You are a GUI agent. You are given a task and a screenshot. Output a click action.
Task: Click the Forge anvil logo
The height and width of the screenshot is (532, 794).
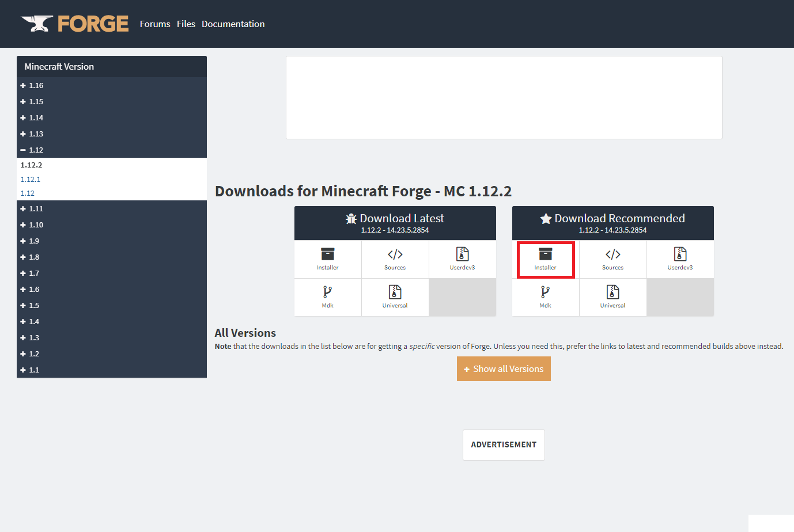pyautogui.click(x=75, y=24)
